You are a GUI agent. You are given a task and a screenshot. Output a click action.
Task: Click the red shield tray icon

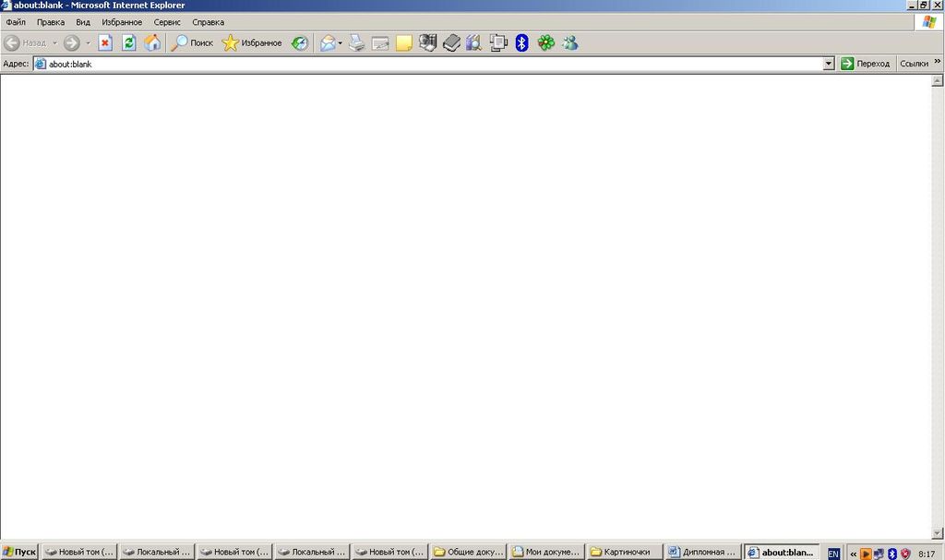(x=905, y=554)
